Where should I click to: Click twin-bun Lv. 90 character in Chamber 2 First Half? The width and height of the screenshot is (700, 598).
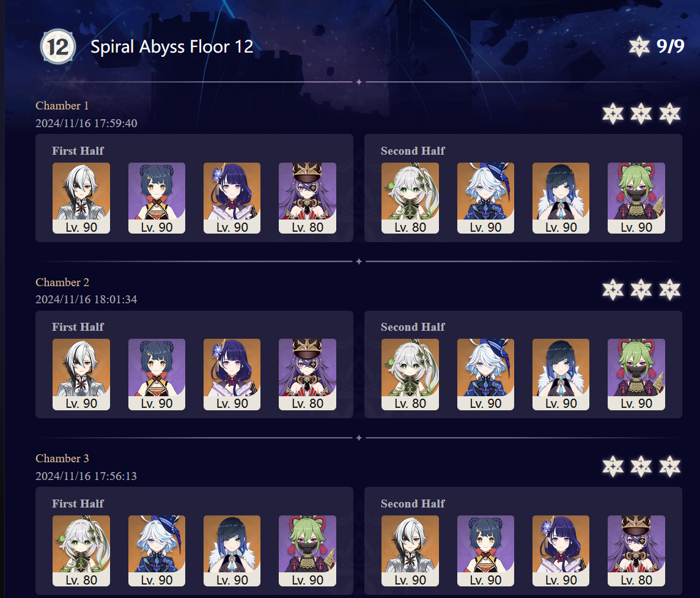point(157,374)
